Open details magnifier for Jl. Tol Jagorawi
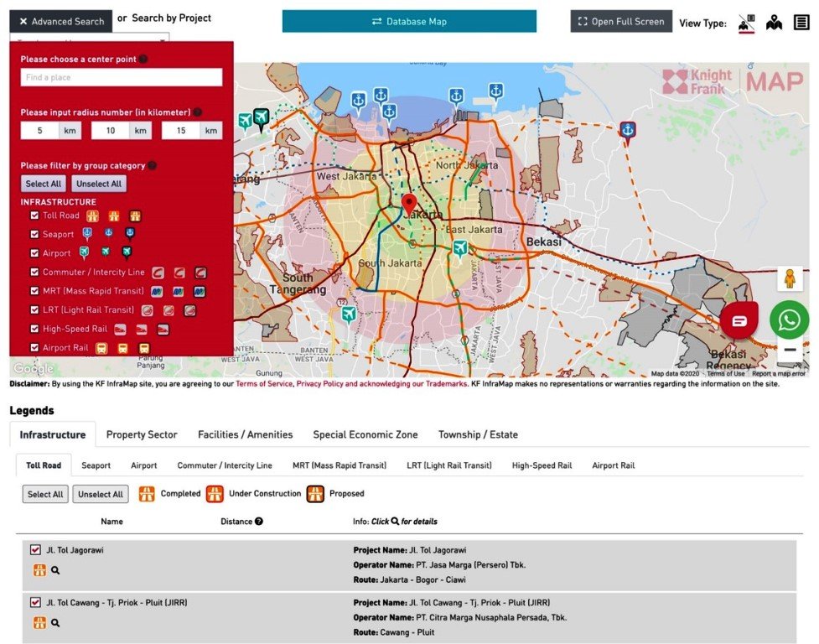 pos(55,570)
